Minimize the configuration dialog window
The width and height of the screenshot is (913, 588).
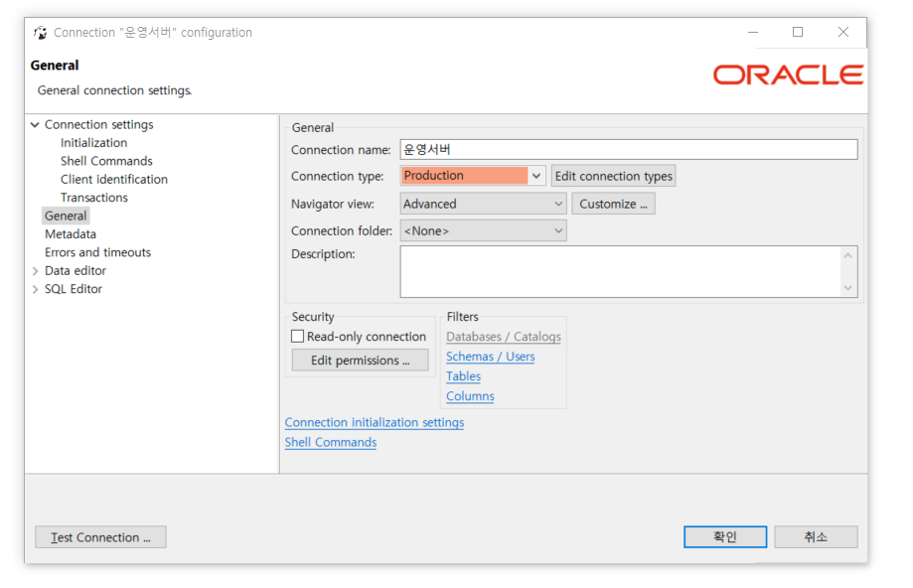pyautogui.click(x=753, y=32)
